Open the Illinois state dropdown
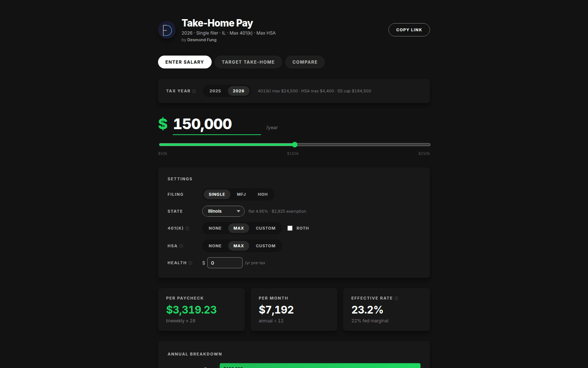 point(223,211)
